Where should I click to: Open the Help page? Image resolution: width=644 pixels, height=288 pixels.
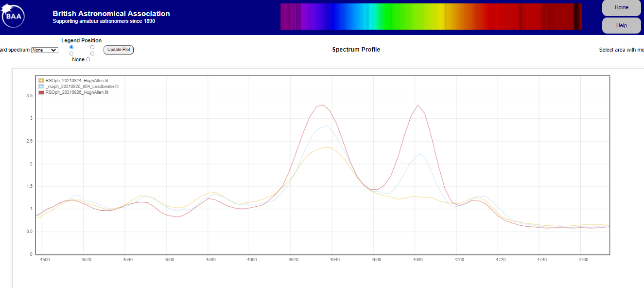(621, 26)
